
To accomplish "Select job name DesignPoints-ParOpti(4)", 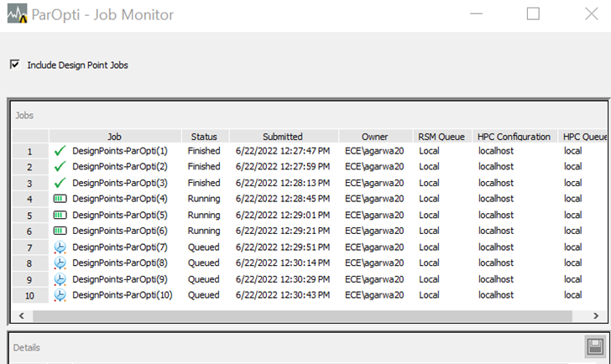I will pos(120,199).
